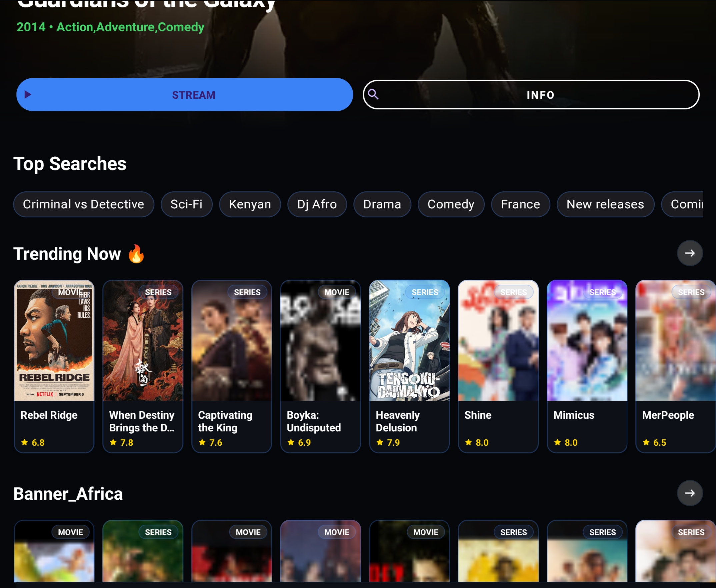This screenshot has height=588, width=716.
Task: Open the Rebel Ridge poster
Action: [x=54, y=340]
